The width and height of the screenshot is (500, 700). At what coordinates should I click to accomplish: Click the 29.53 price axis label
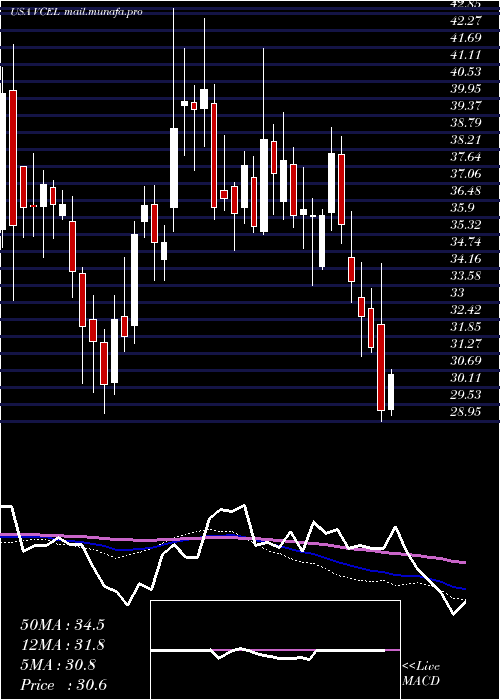pos(466,395)
